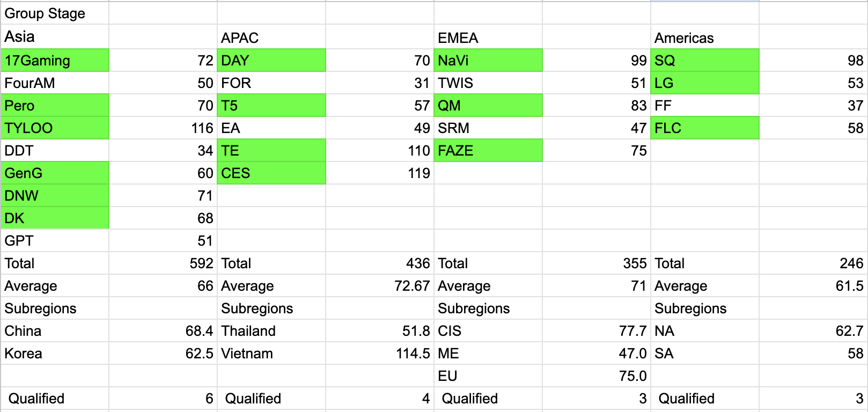Screen dimensions: 868x412
Task: Click the score cell showing 119
Action: [x=379, y=173]
